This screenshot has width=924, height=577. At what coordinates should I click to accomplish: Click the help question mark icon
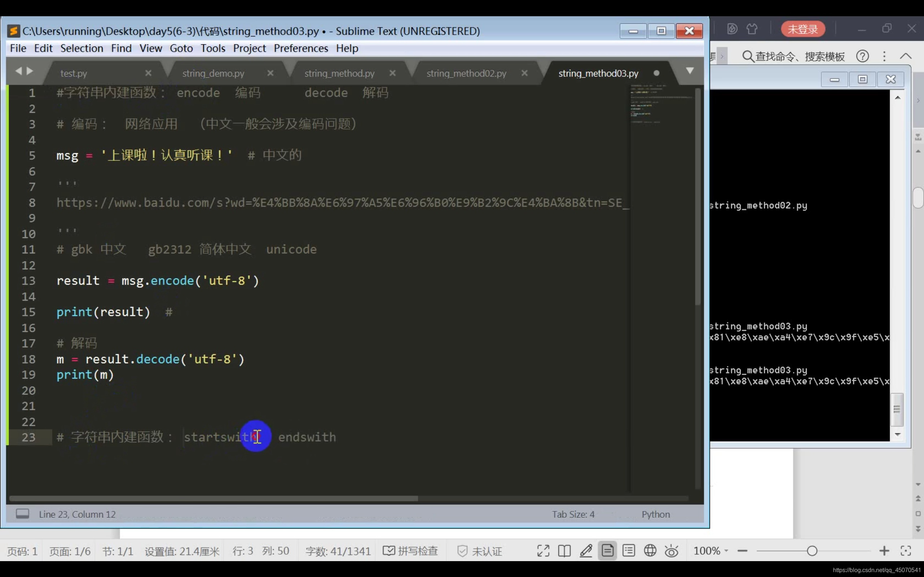click(863, 57)
